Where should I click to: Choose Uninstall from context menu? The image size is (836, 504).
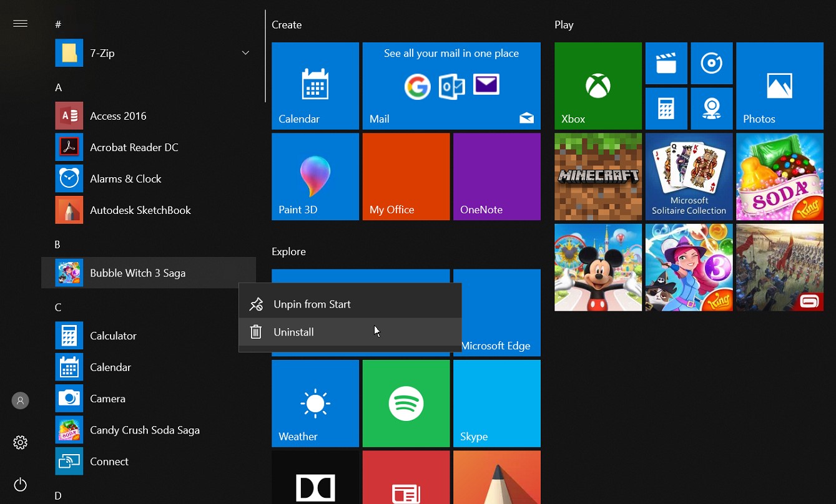pos(350,332)
